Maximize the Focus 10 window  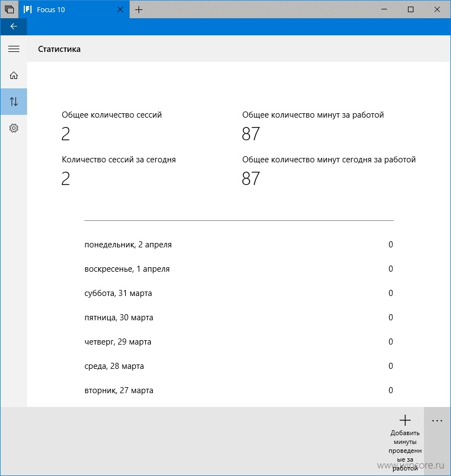[x=411, y=9]
